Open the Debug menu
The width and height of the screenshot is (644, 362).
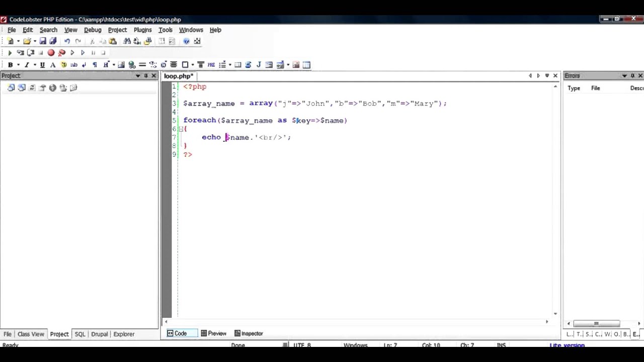click(93, 30)
